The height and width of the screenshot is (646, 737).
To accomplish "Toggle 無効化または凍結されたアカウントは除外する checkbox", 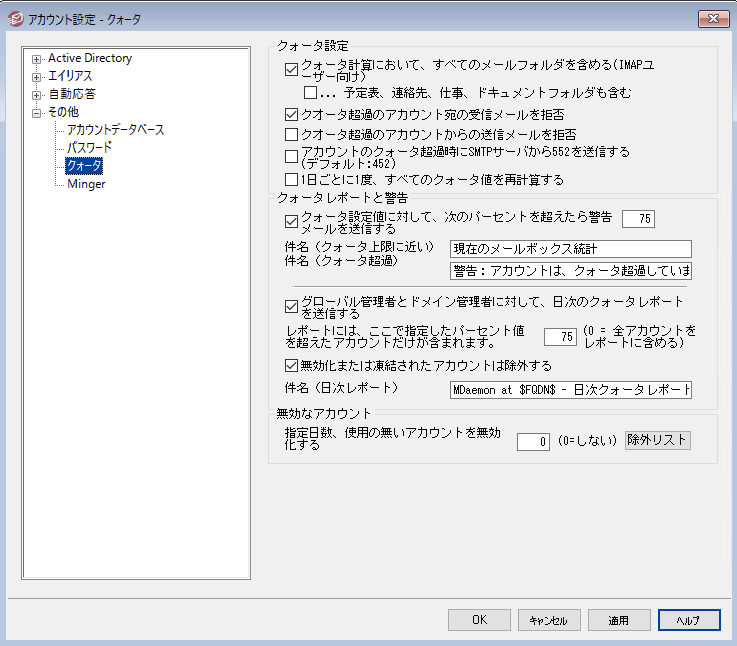I will click(291, 366).
